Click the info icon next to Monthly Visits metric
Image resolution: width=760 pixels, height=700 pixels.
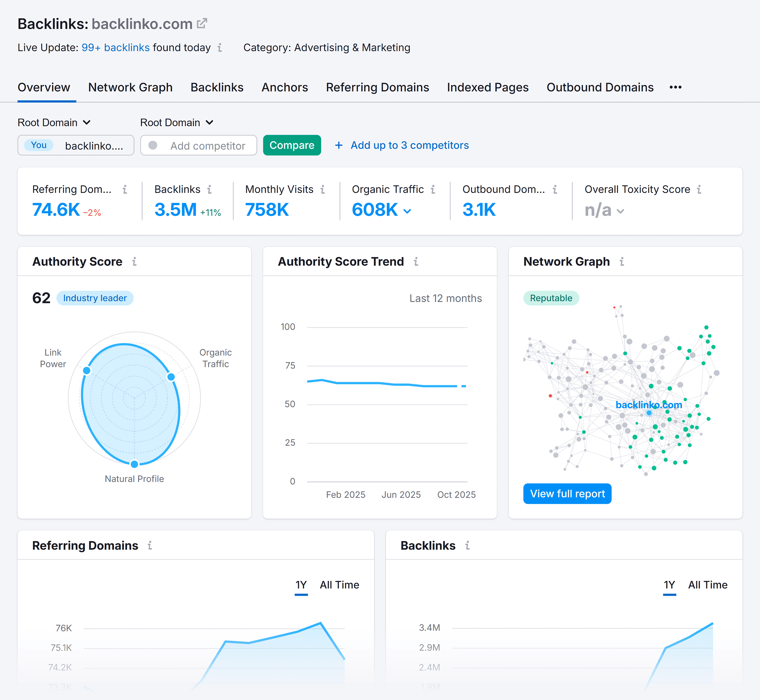(323, 189)
